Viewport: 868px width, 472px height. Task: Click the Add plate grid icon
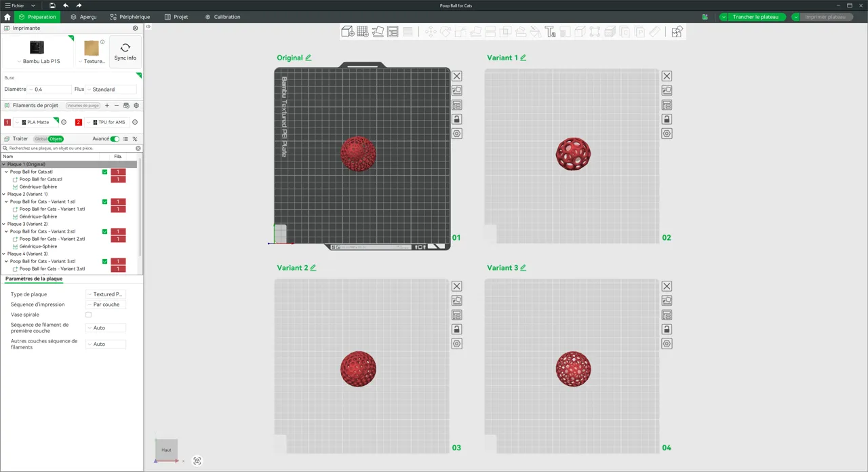coord(363,31)
